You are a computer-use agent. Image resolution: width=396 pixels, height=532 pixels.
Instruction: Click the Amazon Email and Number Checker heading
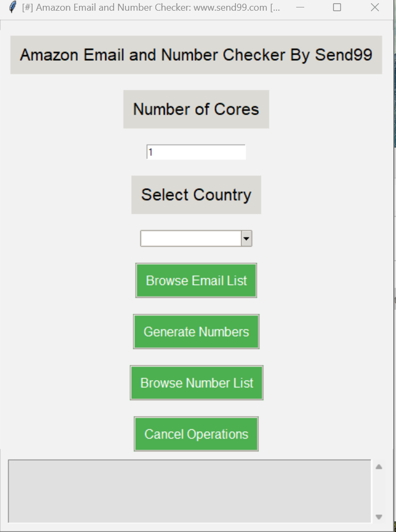pos(196,55)
